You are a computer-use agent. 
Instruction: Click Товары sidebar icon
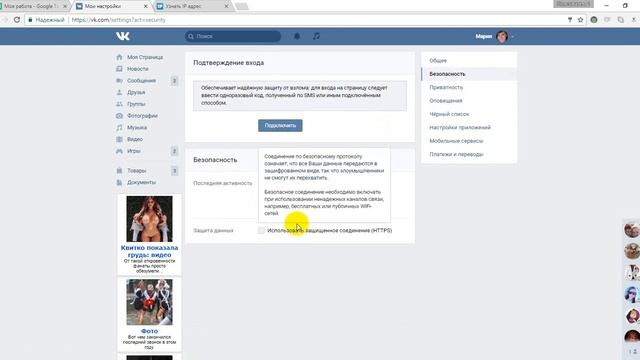pyautogui.click(x=119, y=171)
